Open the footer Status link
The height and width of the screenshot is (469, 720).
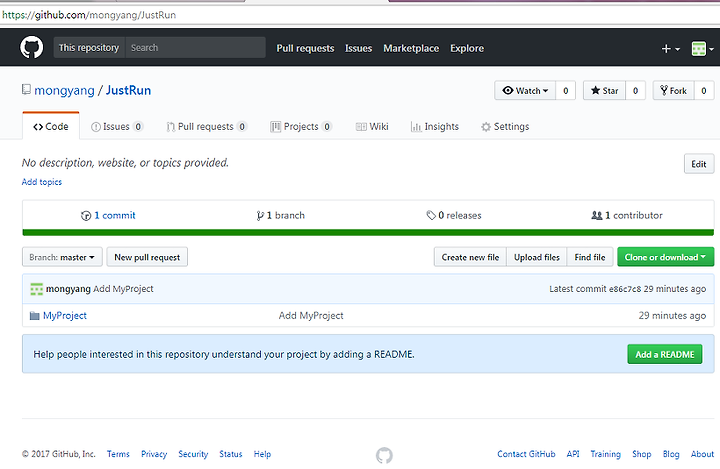[231, 454]
